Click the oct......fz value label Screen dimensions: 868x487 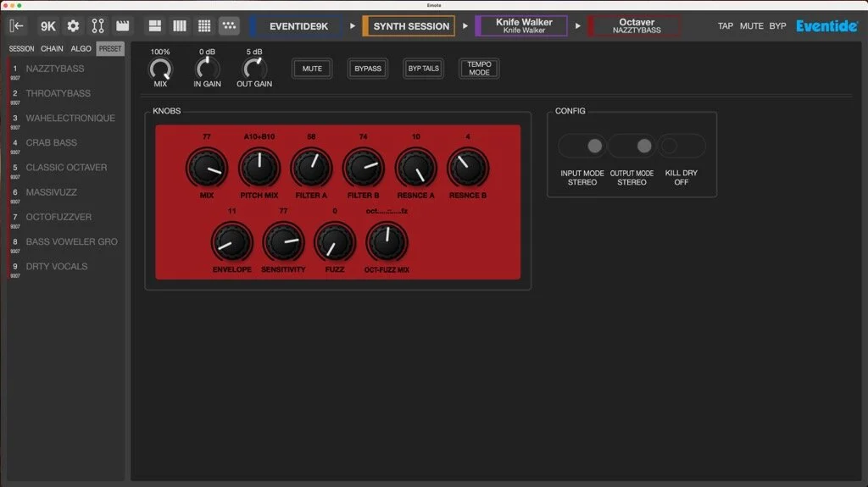tap(387, 211)
